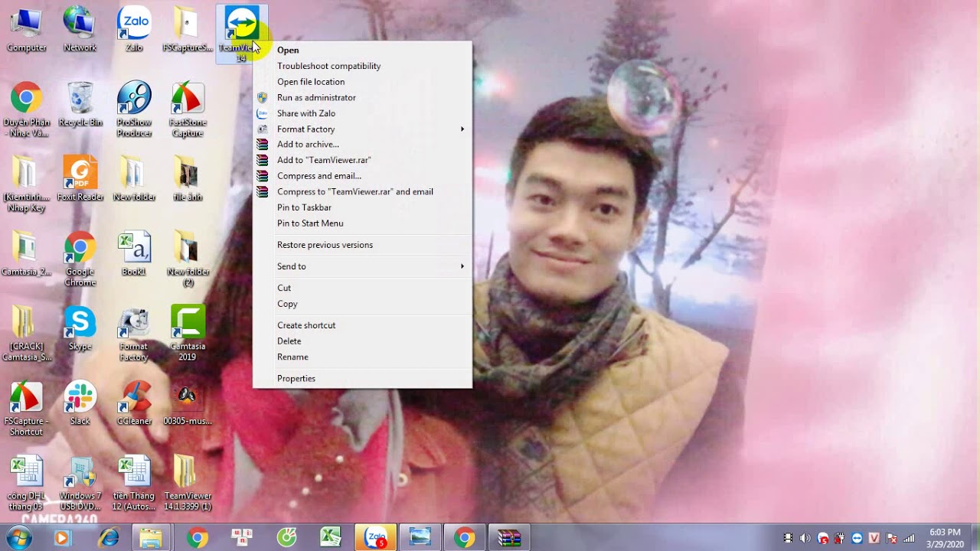
Task: Select the Nhap Key folder icon
Action: tap(27, 184)
